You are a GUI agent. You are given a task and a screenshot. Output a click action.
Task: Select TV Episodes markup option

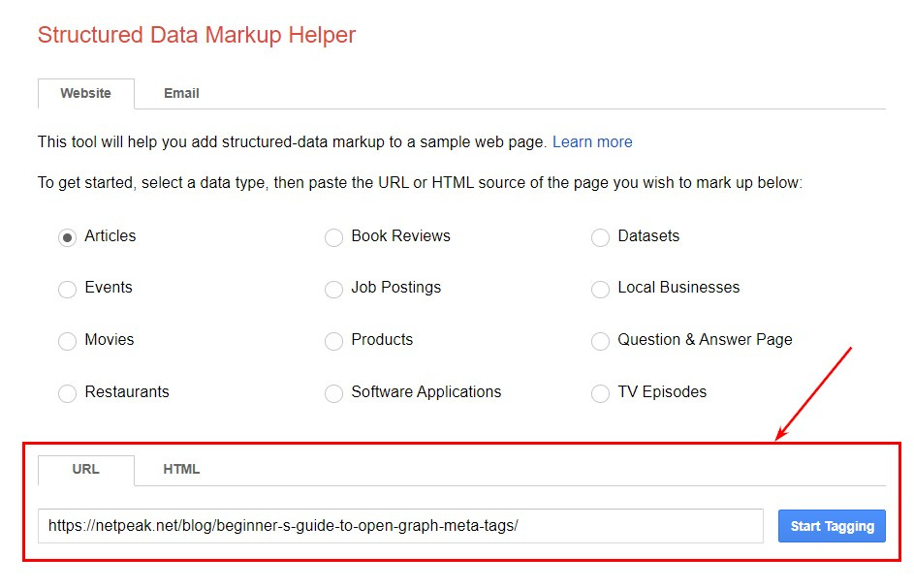tap(600, 393)
